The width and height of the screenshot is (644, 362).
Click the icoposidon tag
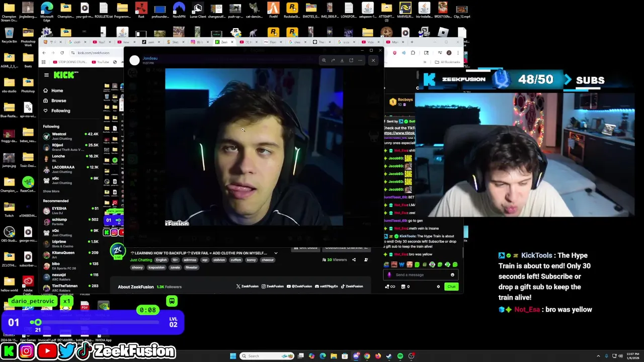pos(156,267)
